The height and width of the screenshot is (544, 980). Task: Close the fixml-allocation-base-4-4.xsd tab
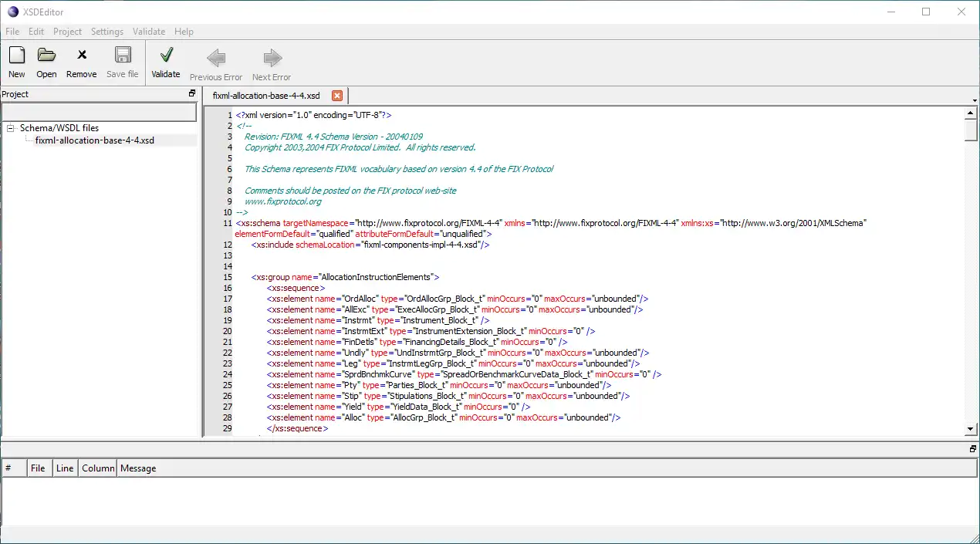337,96
